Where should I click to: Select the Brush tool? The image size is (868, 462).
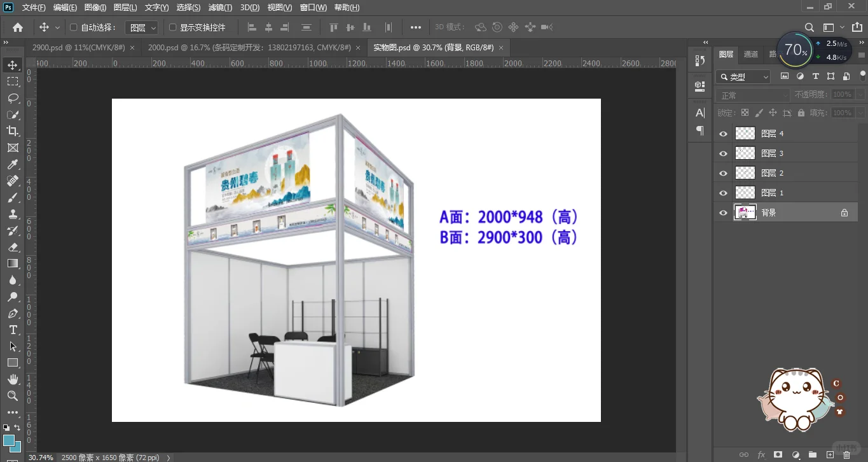13,197
